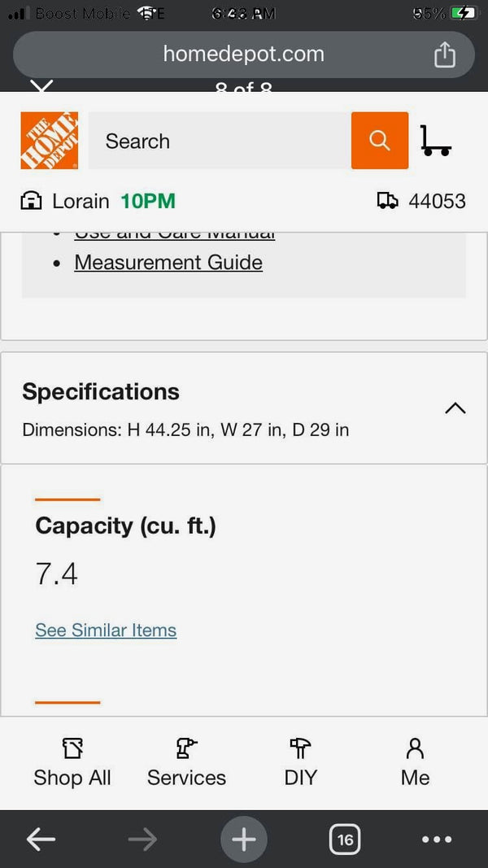Open the Me account tab
The width and height of the screenshot is (488, 868).
click(x=415, y=762)
